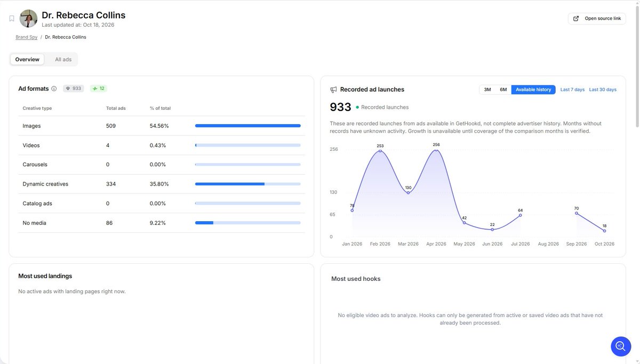Viewport: 640px width, 364px height.
Task: Click the "334" total ads value
Action: (x=111, y=184)
